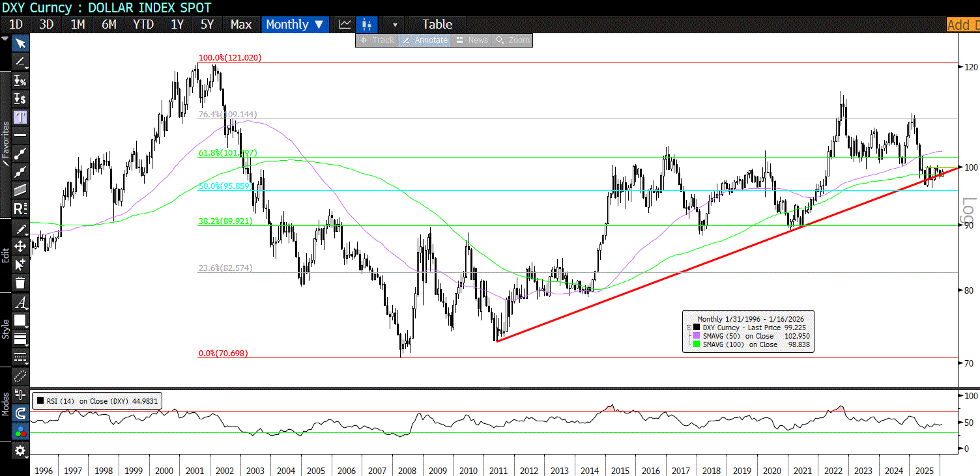The image size is (980, 476).
Task: Click the trash delete annotation icon
Action: [x=20, y=282]
